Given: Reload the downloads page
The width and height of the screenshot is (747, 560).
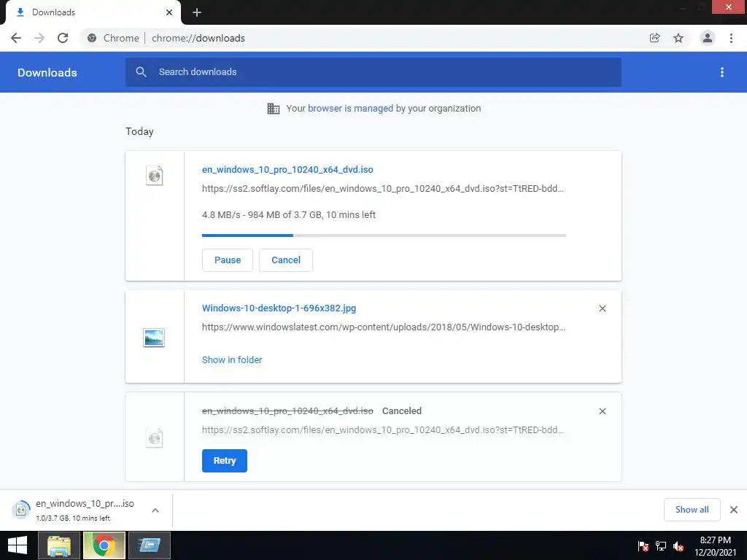Looking at the screenshot, I should click(63, 38).
